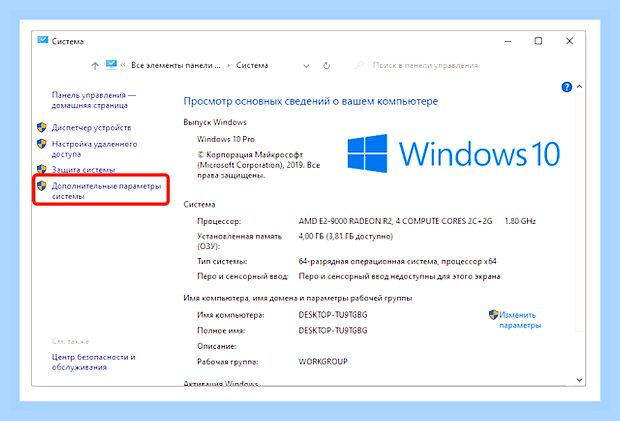Click the shield icon beside Диспетчер устройств
The height and width of the screenshot is (421, 620).
(x=42, y=127)
